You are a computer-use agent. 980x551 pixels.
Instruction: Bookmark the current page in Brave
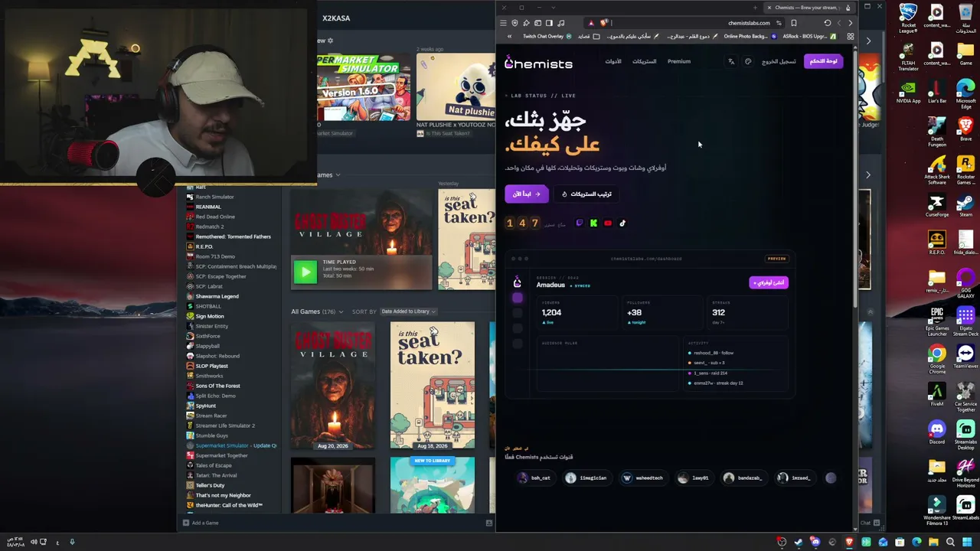pos(794,23)
